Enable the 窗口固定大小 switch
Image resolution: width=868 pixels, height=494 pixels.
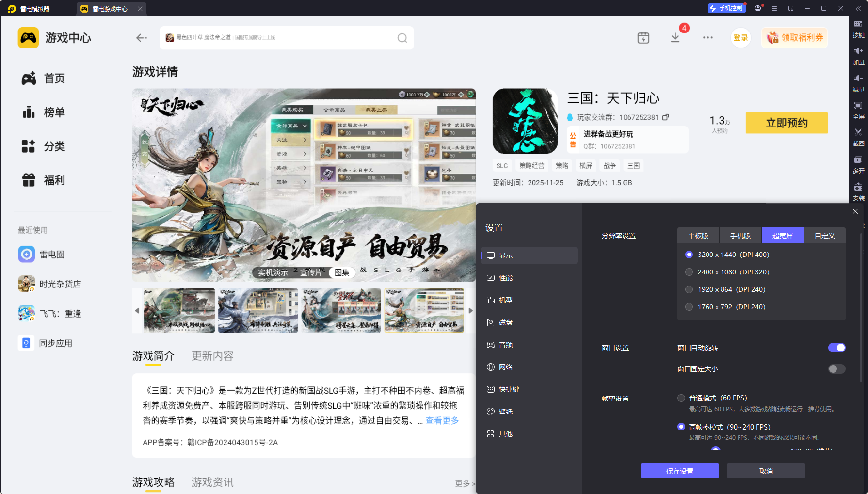836,369
